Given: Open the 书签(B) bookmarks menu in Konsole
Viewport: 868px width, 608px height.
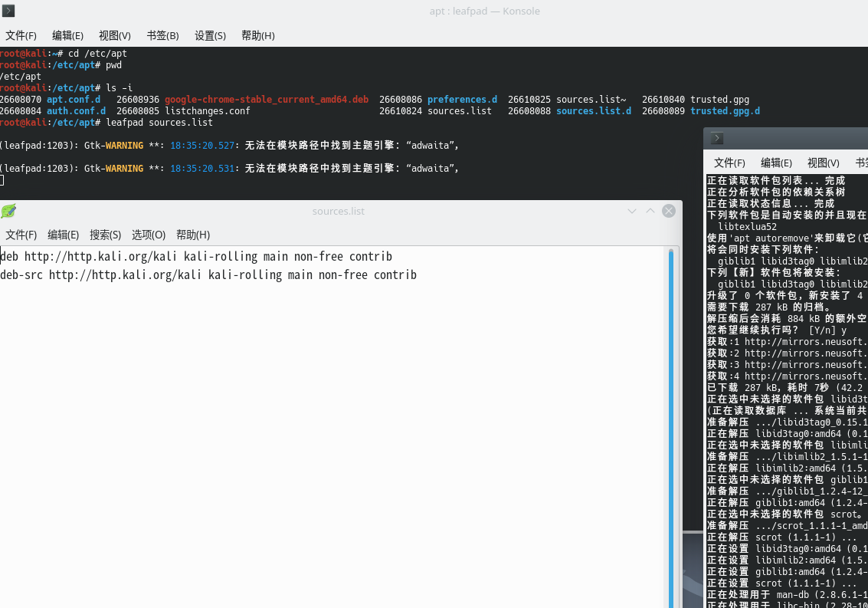Looking at the screenshot, I should tap(162, 35).
